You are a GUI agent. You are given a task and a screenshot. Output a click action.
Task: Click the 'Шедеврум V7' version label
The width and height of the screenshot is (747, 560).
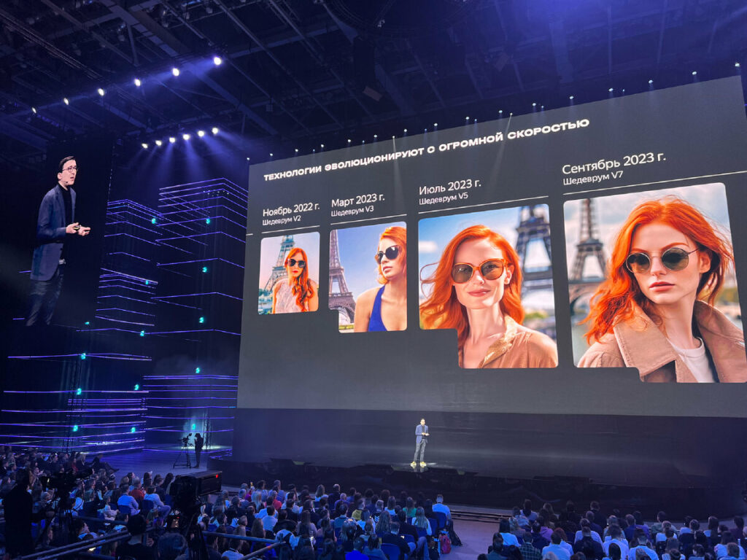592,179
